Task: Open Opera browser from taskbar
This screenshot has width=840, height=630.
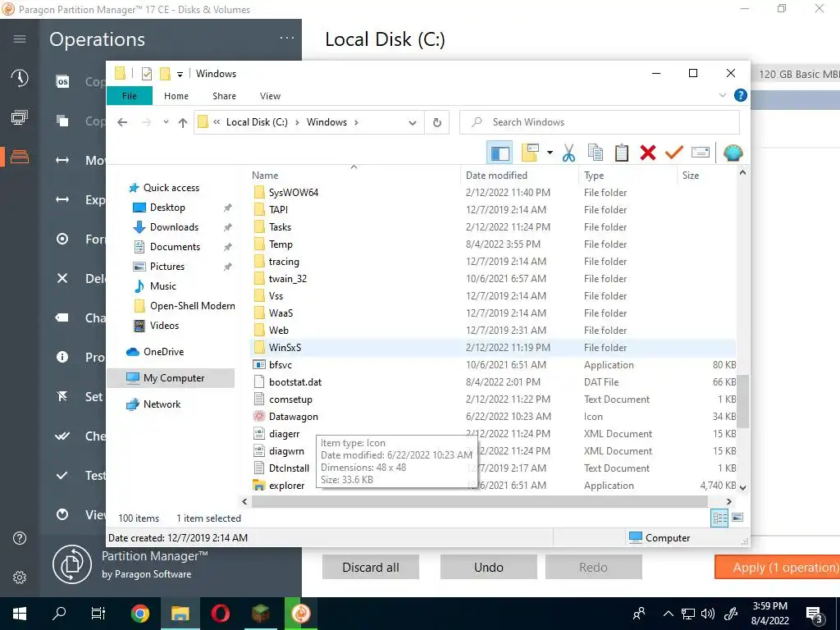Action: 220,614
